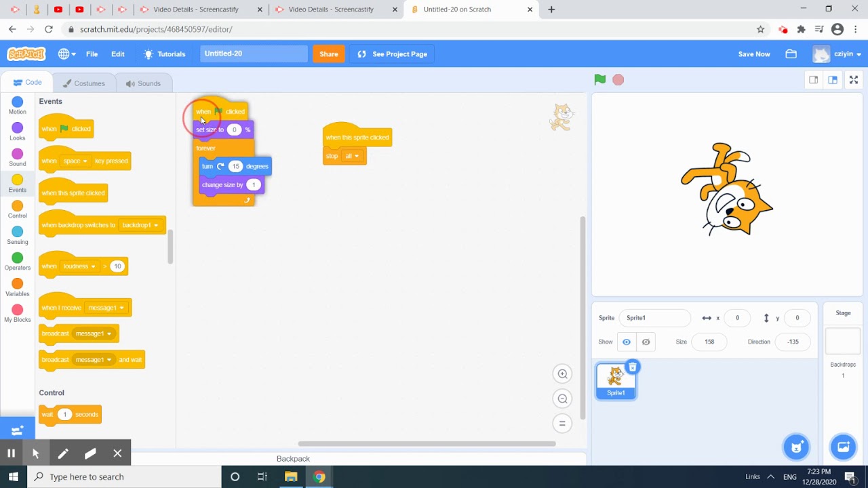Open the Add Extension button
Image resolution: width=868 pixels, height=488 pixels.
coord(17,430)
